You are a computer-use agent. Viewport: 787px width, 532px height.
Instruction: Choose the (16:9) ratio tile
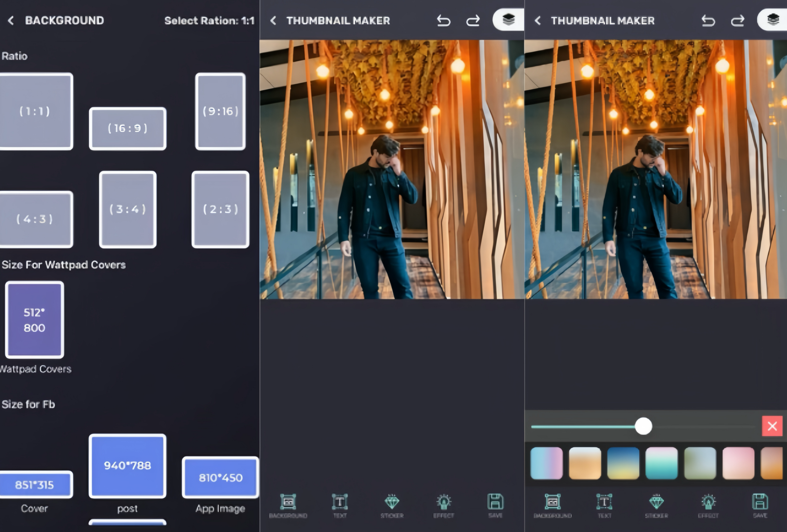tap(128, 128)
